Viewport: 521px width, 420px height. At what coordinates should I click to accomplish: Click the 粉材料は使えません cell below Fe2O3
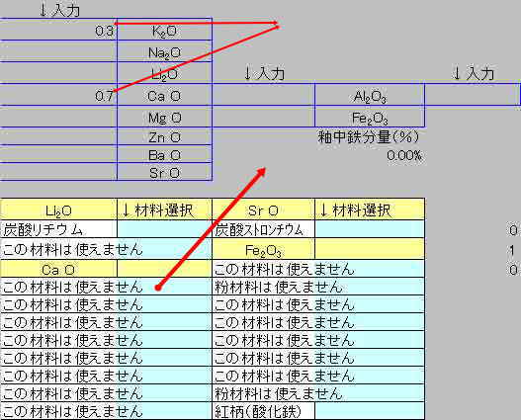(x=318, y=287)
